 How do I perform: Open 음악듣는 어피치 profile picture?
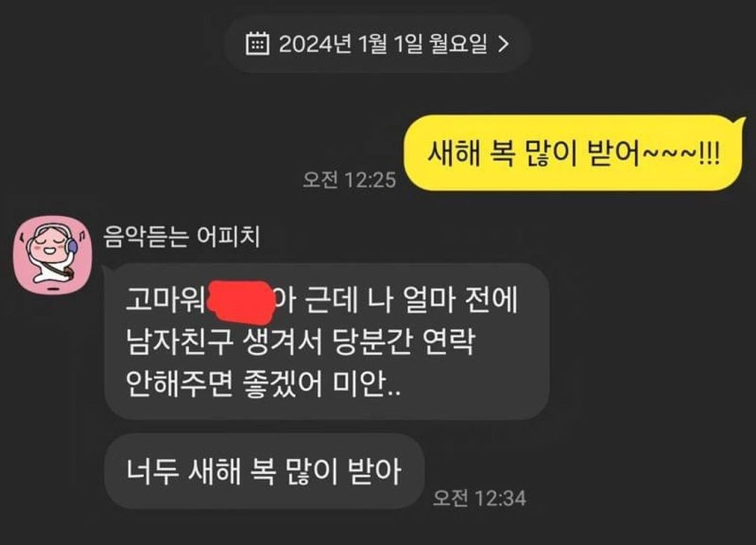tap(52, 255)
